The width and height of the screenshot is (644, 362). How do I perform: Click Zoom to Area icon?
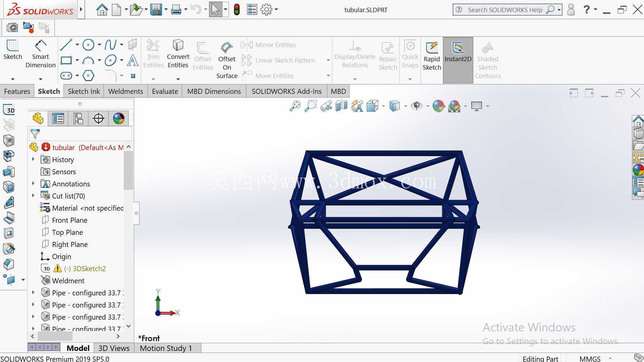(x=311, y=106)
